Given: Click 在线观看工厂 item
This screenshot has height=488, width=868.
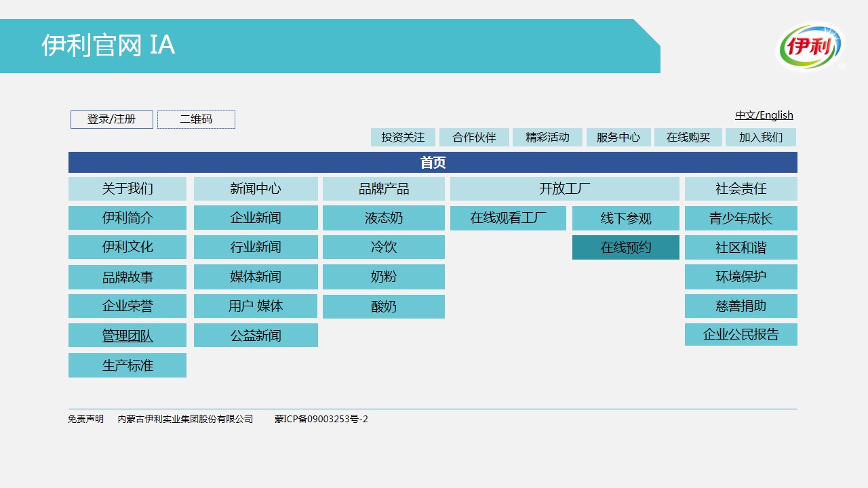Looking at the screenshot, I should pyautogui.click(x=508, y=218).
